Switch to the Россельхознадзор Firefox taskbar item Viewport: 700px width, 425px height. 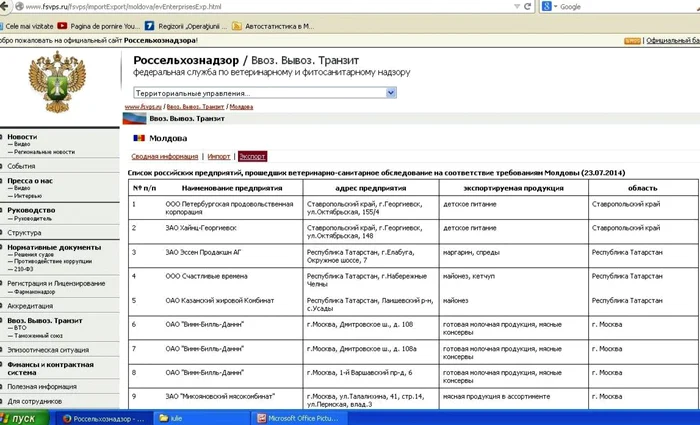pyautogui.click(x=104, y=418)
